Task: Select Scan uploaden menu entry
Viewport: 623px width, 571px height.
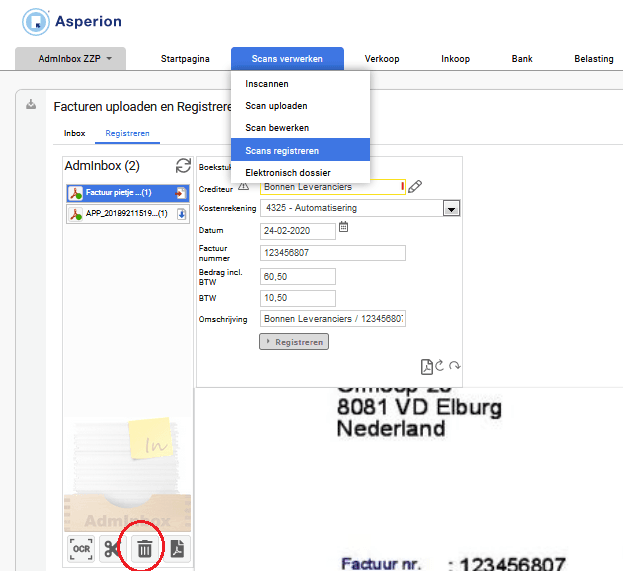Action: tap(300, 106)
